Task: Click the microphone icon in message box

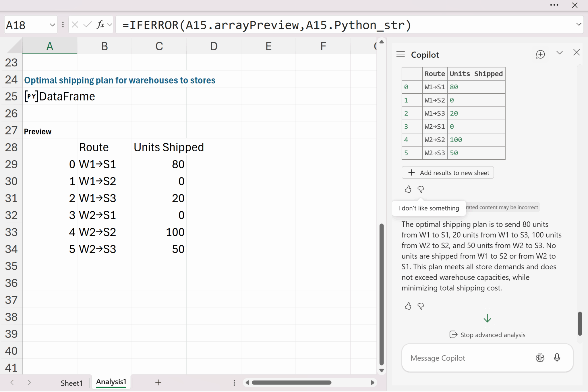Action: (557, 358)
